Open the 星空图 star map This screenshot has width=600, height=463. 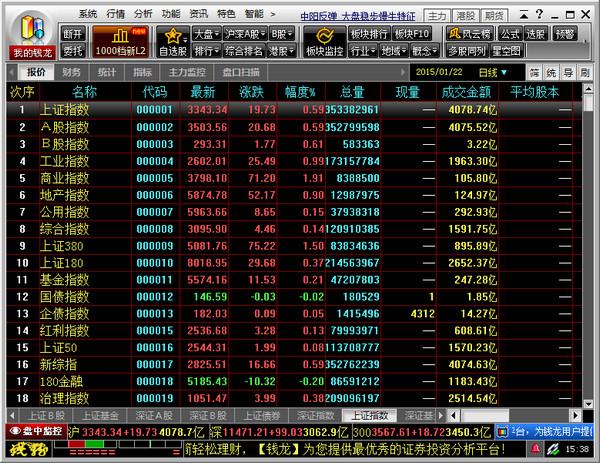coord(506,51)
